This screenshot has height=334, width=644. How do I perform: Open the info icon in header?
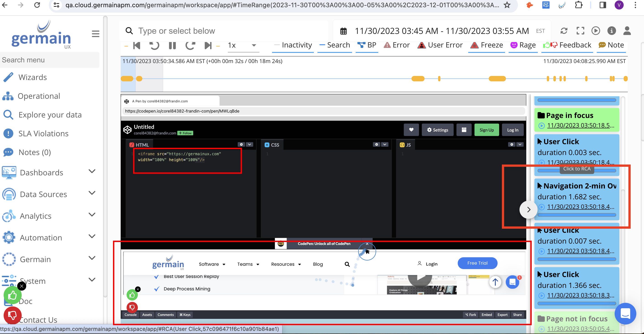(x=611, y=31)
